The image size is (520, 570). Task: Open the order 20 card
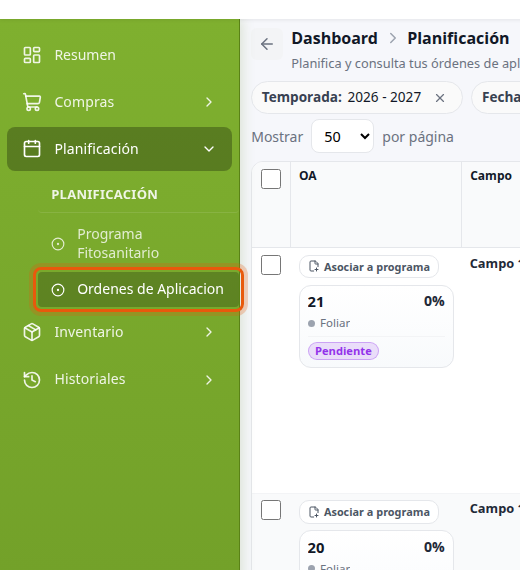[x=376, y=550]
